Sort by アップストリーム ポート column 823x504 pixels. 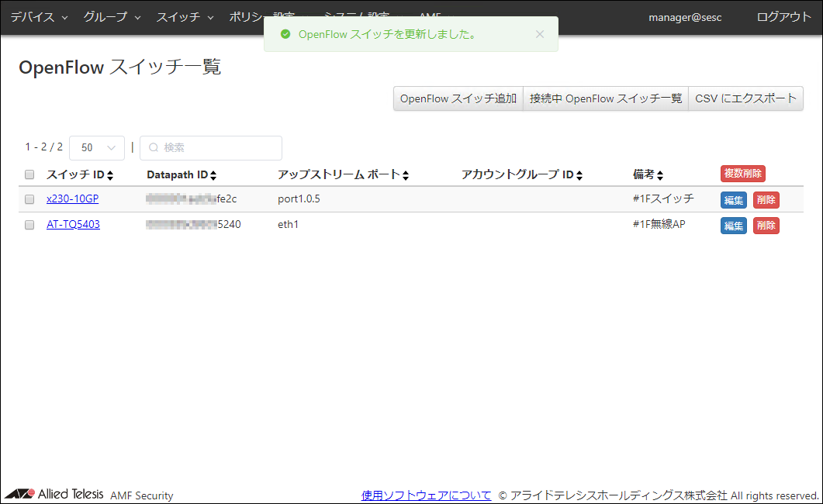pos(344,174)
